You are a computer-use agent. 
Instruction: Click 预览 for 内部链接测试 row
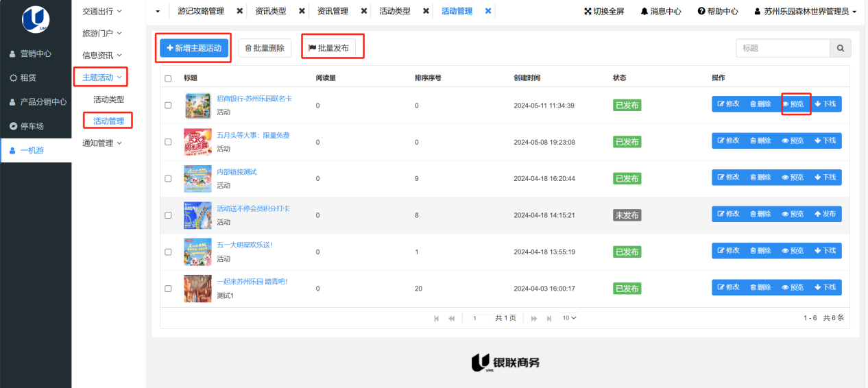tap(793, 178)
